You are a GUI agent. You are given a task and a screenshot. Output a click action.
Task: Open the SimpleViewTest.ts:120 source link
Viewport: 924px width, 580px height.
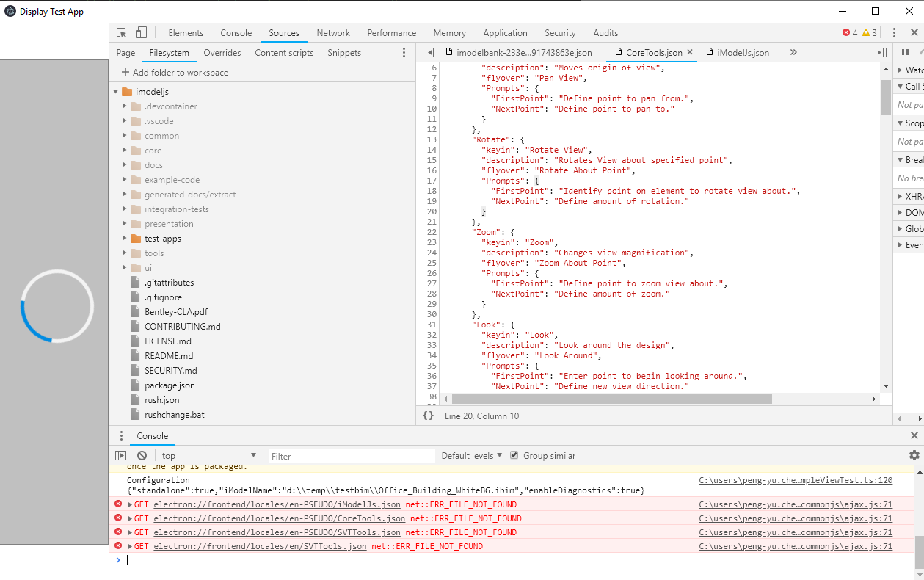click(796, 480)
